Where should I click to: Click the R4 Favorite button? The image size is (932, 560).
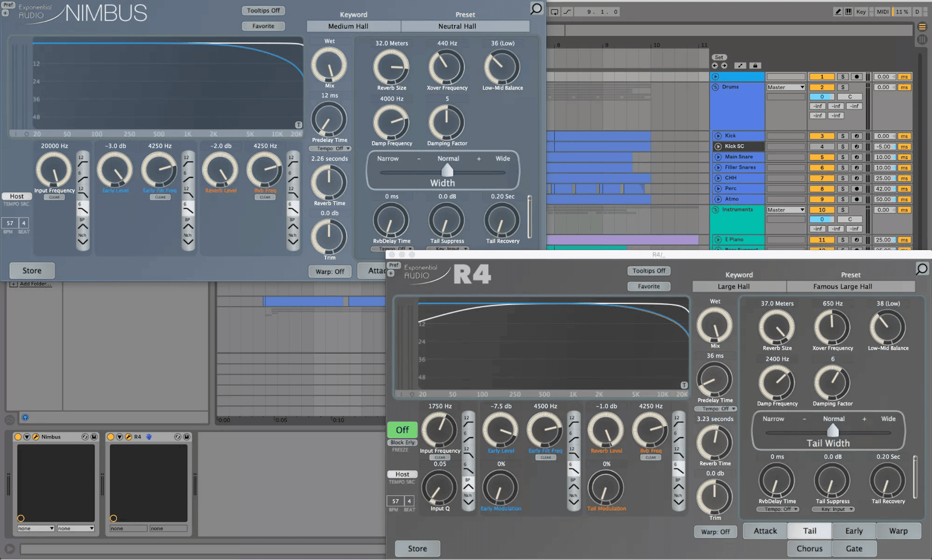tap(649, 286)
